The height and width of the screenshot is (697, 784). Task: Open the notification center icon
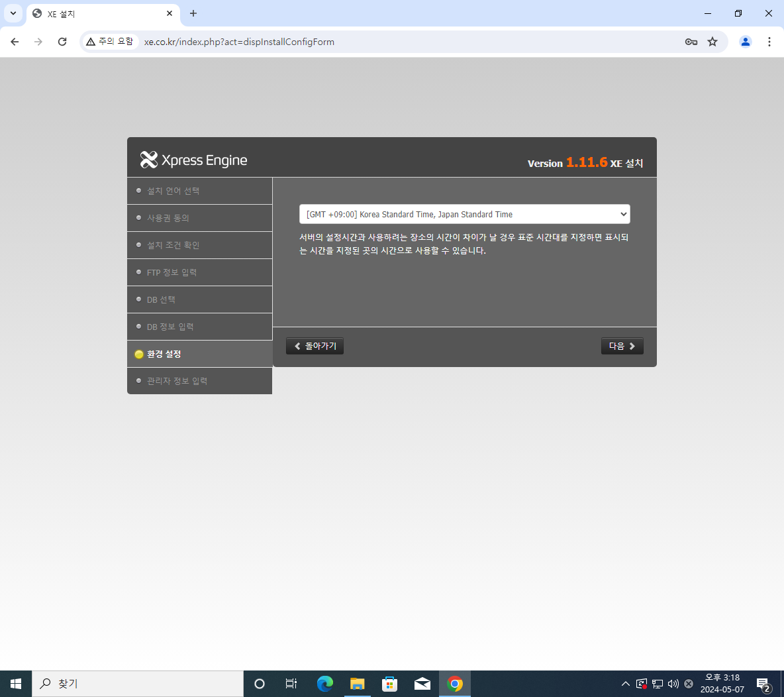tap(763, 684)
